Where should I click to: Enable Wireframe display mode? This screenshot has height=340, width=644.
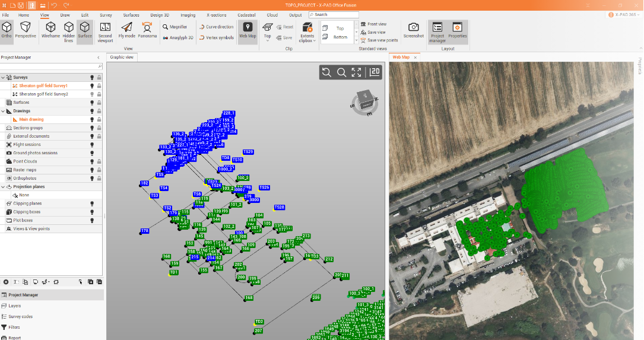point(50,30)
